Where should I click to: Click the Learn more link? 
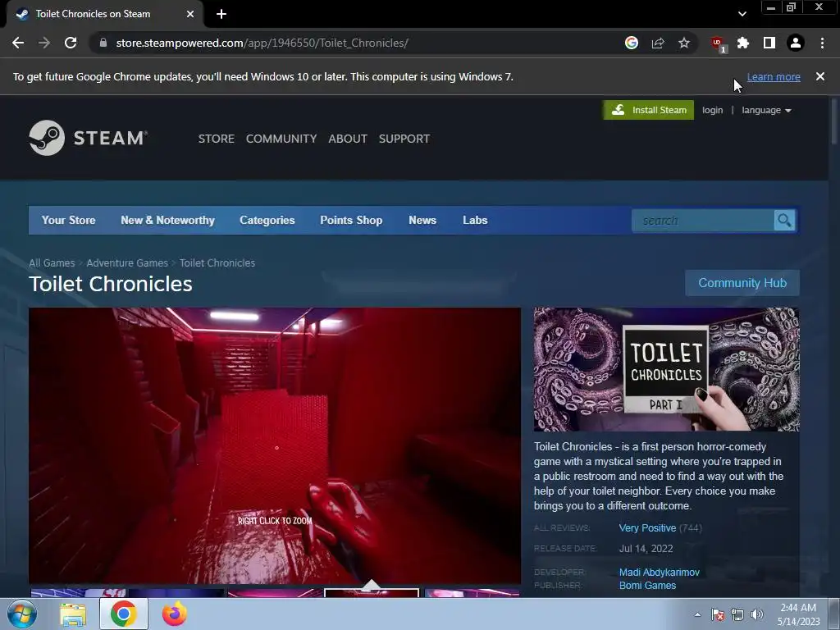pyautogui.click(x=774, y=76)
